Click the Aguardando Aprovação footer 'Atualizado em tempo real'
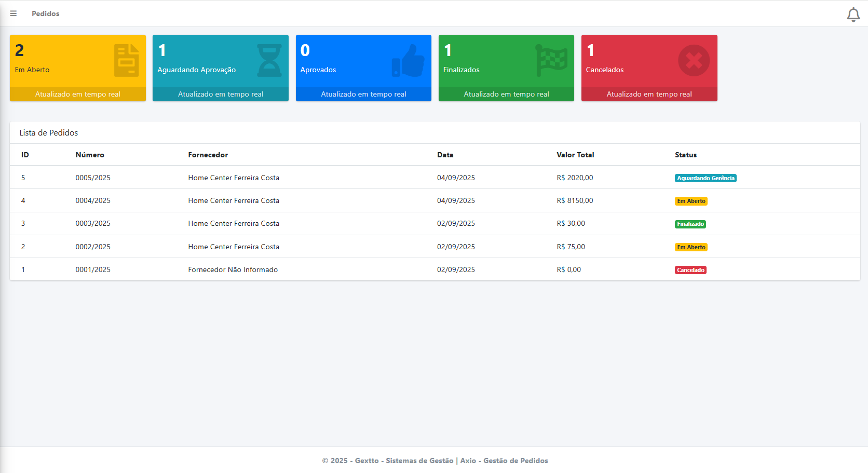Screen dimensions: 868x473 [221, 94]
